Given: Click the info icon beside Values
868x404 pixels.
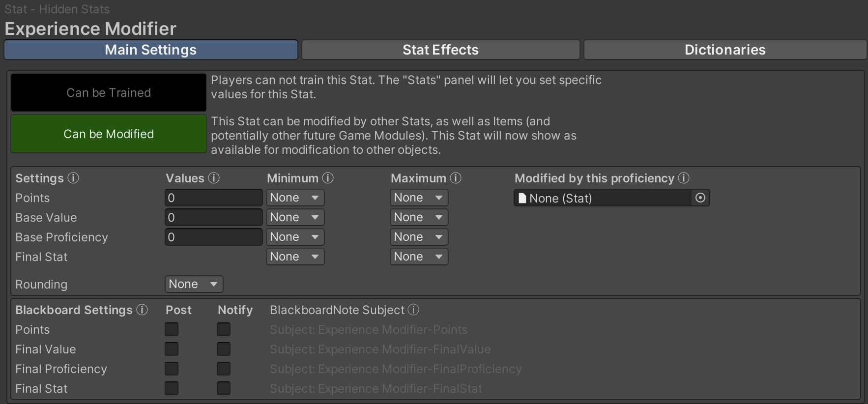Looking at the screenshot, I should [214, 178].
